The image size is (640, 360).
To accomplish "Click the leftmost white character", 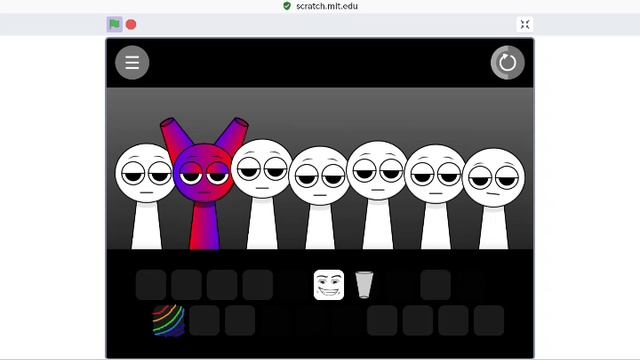I will point(145,196).
